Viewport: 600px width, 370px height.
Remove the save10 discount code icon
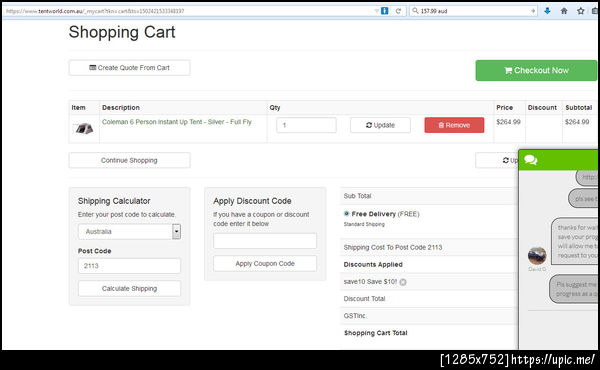click(x=403, y=282)
